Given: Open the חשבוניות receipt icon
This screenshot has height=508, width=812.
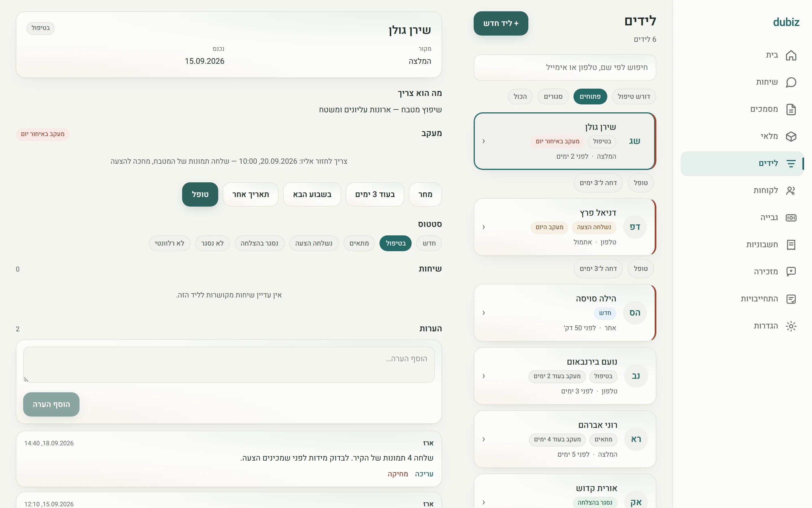Looking at the screenshot, I should (x=791, y=245).
